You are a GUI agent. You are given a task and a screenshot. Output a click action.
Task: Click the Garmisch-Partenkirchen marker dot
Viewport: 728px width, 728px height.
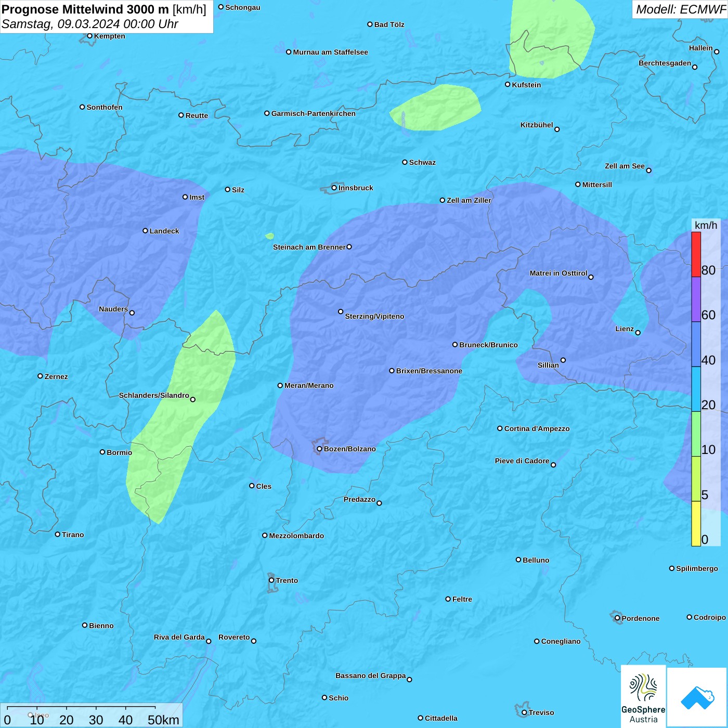click(x=267, y=113)
